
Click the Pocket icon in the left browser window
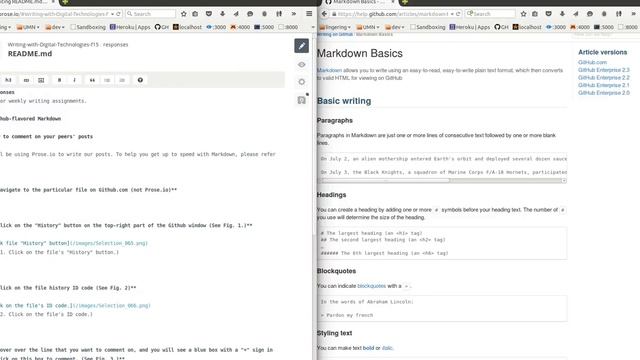click(209, 14)
